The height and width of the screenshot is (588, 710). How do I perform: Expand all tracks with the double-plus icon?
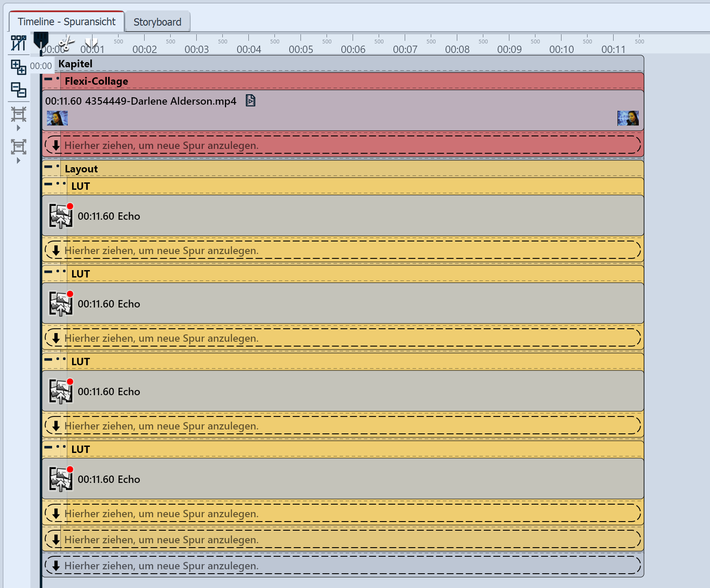18,67
